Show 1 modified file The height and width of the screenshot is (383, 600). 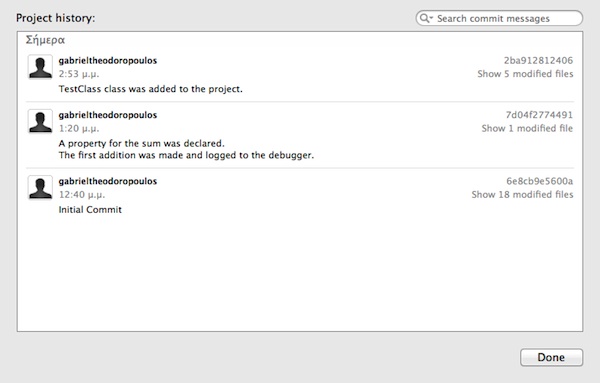tap(527, 129)
